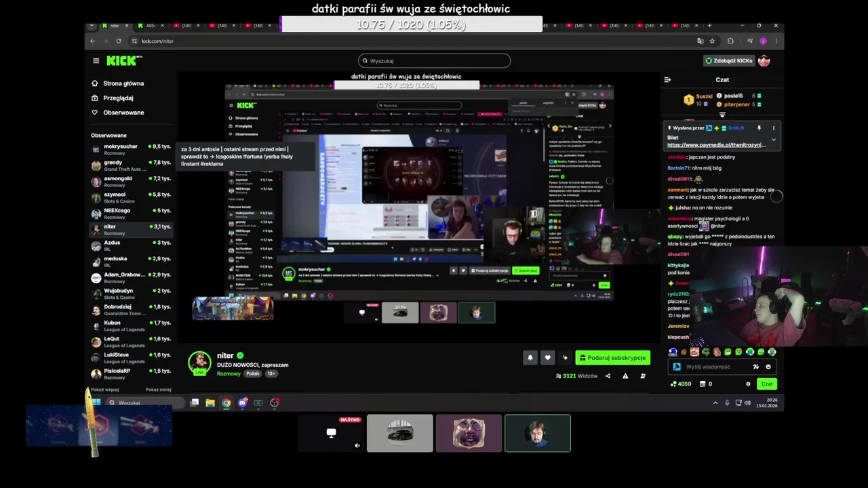Viewport: 868px width, 488px height.
Task: Send message with the Czat button
Action: click(x=766, y=384)
